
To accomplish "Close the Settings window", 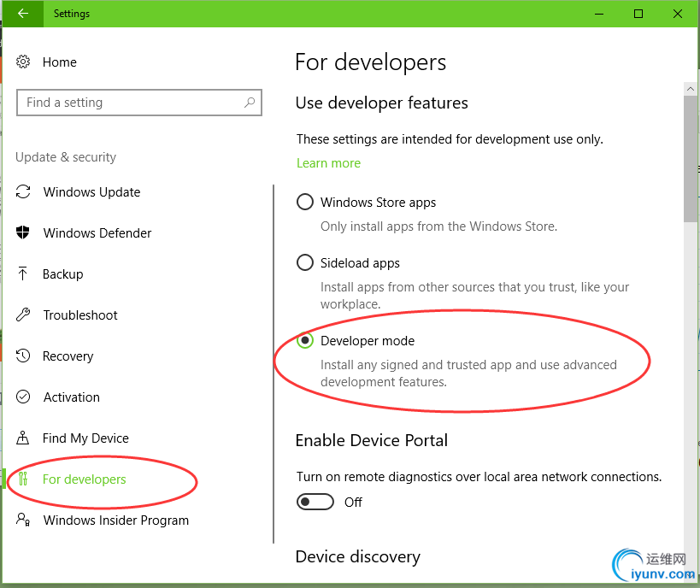I will (677, 14).
